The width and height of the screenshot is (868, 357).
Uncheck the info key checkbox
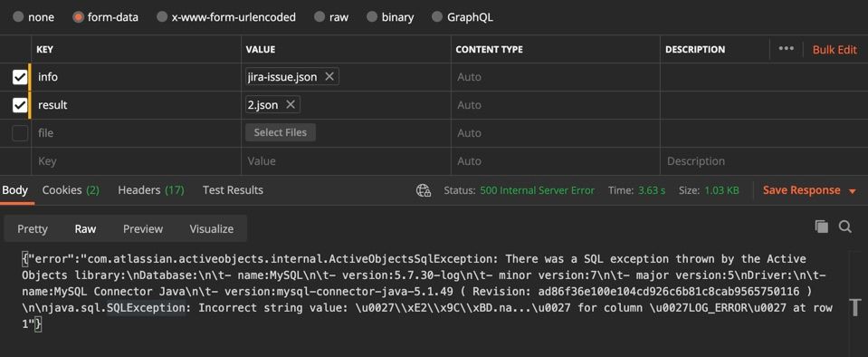[x=20, y=77]
